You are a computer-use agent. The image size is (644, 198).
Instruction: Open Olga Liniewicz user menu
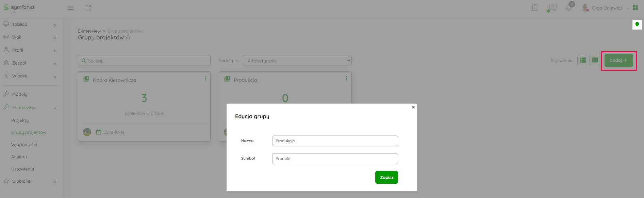coord(607,8)
